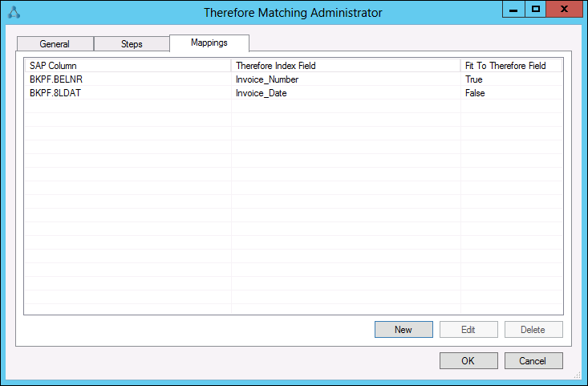Click the False value in second row

[475, 93]
